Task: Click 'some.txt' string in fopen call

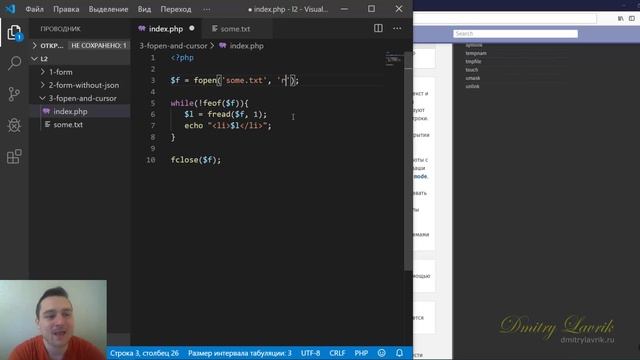Action: pyautogui.click(x=244, y=80)
